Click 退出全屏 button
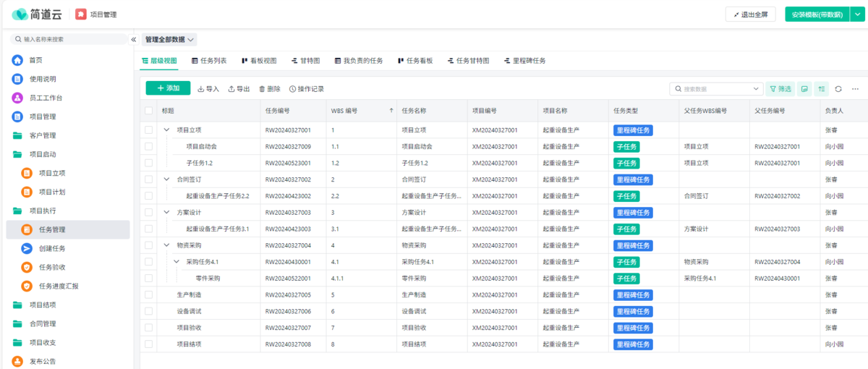Image resolution: width=868 pixels, height=369 pixels. [751, 14]
